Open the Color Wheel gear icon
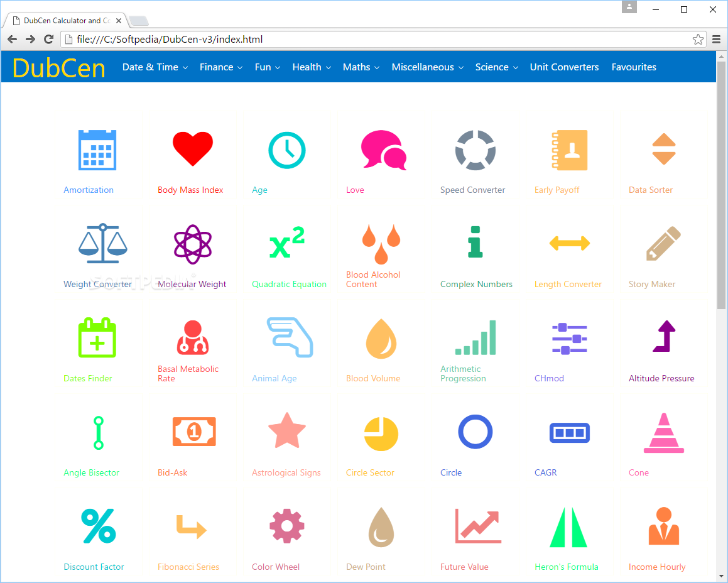 coord(287,526)
